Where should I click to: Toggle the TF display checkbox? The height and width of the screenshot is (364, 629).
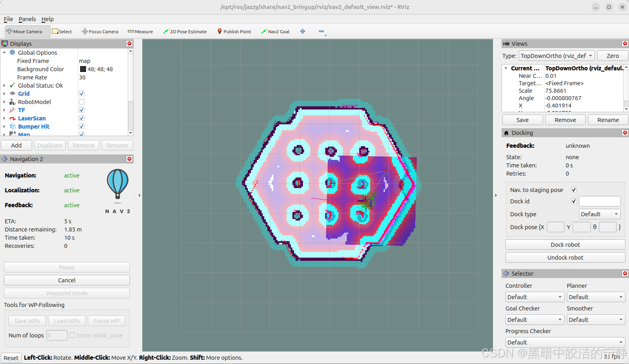click(82, 110)
